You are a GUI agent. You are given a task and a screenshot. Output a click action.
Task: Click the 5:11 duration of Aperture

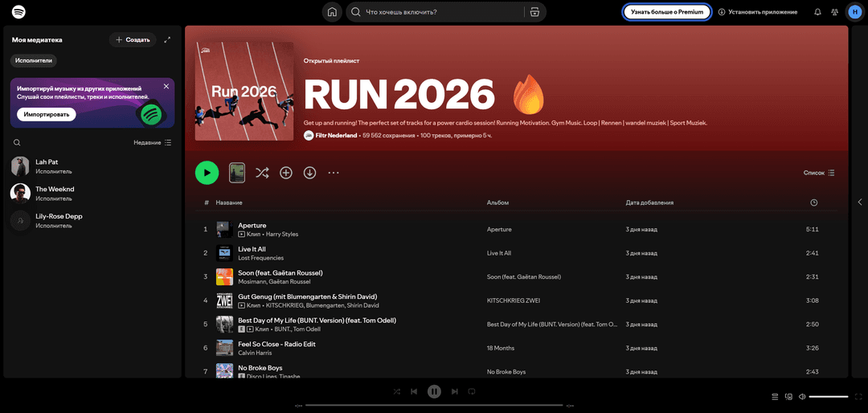(812, 229)
